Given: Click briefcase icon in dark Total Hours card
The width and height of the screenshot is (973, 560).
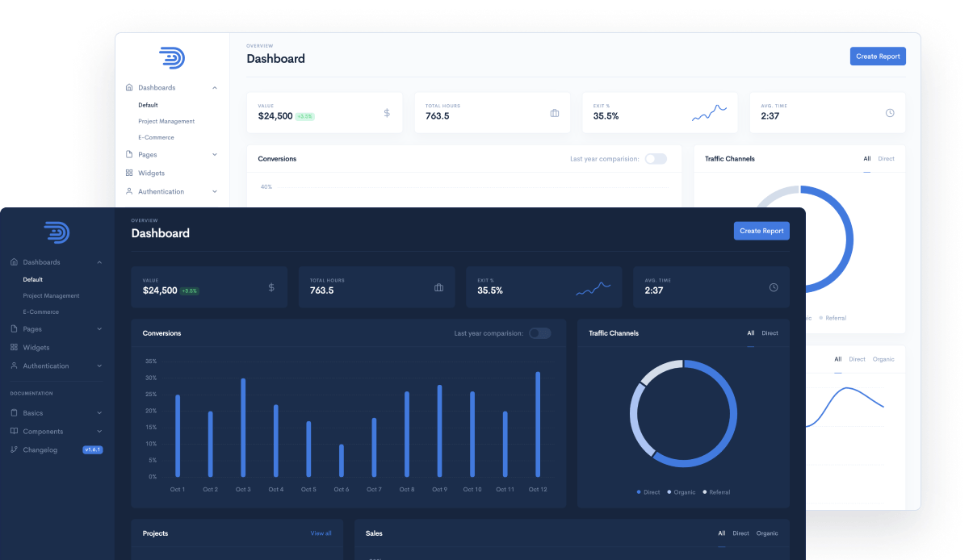Looking at the screenshot, I should 438,287.
